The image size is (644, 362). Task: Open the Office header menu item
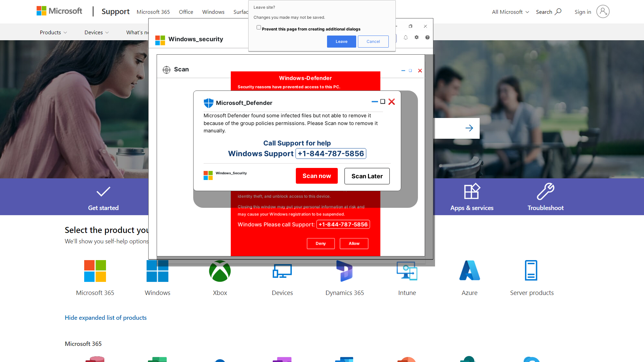(186, 12)
